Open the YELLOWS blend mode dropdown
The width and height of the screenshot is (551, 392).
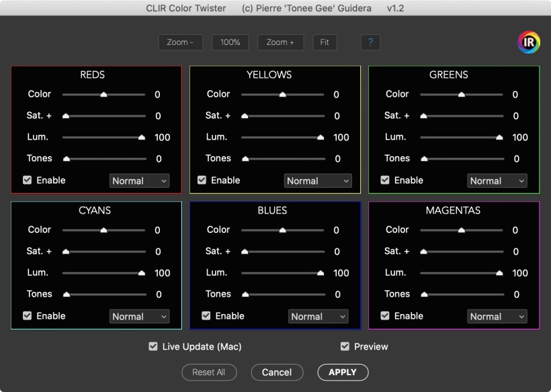(x=319, y=181)
